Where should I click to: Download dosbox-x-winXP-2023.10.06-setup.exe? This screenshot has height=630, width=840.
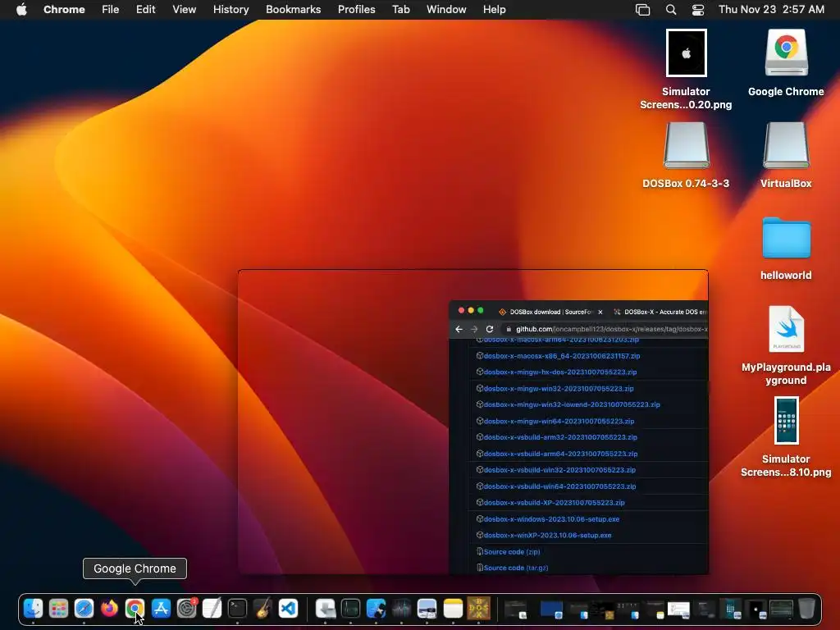(x=547, y=535)
